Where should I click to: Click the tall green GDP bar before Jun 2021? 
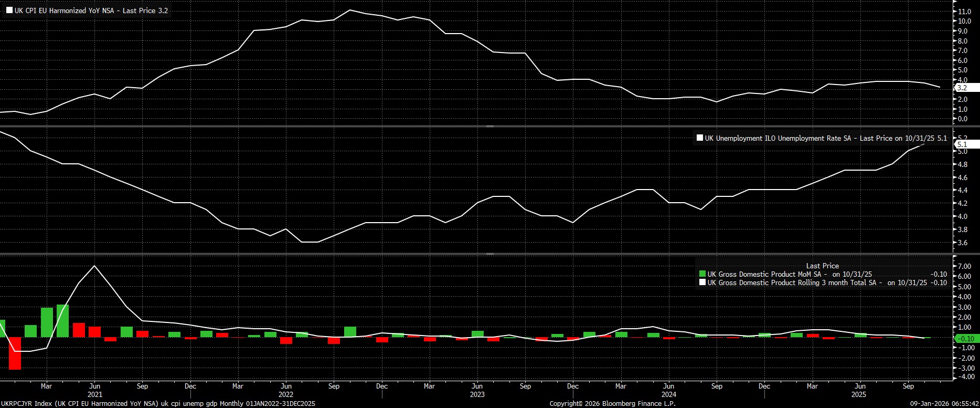coord(62,320)
